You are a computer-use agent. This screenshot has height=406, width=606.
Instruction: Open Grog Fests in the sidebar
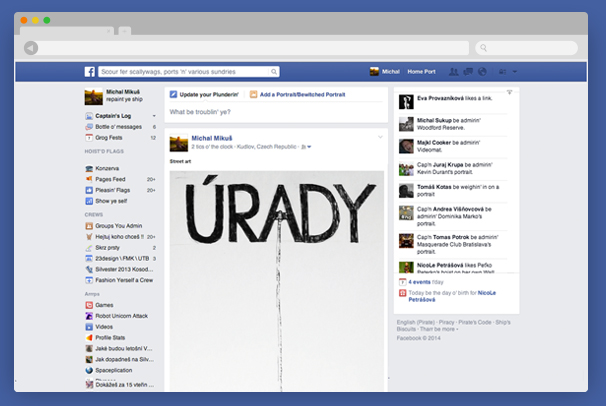(x=109, y=138)
